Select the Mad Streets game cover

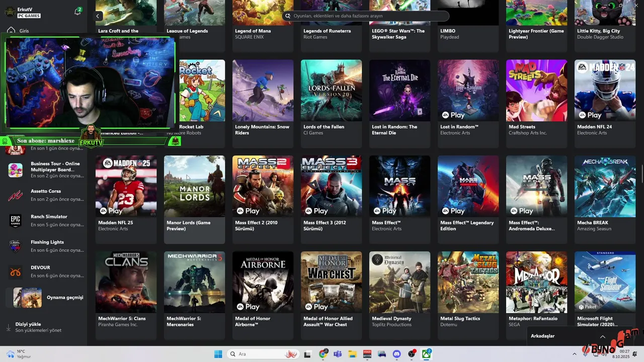coord(536,90)
